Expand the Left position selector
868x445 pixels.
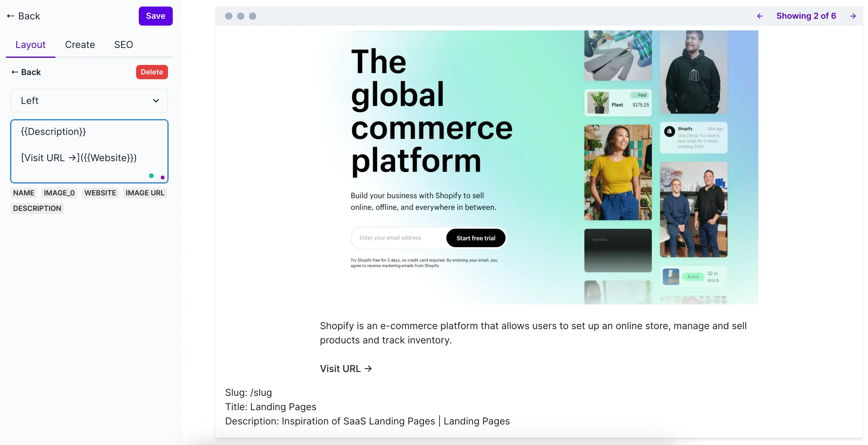pos(89,100)
